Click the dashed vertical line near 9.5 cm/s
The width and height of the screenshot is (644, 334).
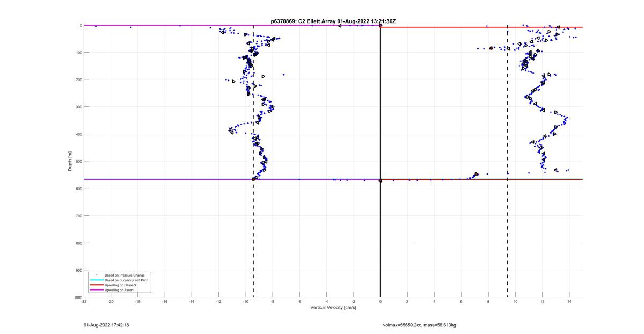[x=508, y=161]
